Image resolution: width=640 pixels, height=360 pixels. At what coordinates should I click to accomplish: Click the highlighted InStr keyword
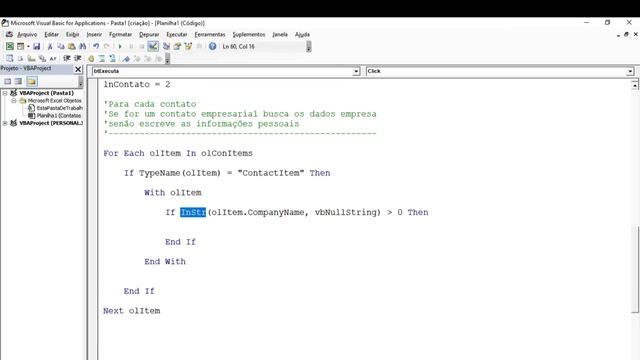[x=193, y=212]
